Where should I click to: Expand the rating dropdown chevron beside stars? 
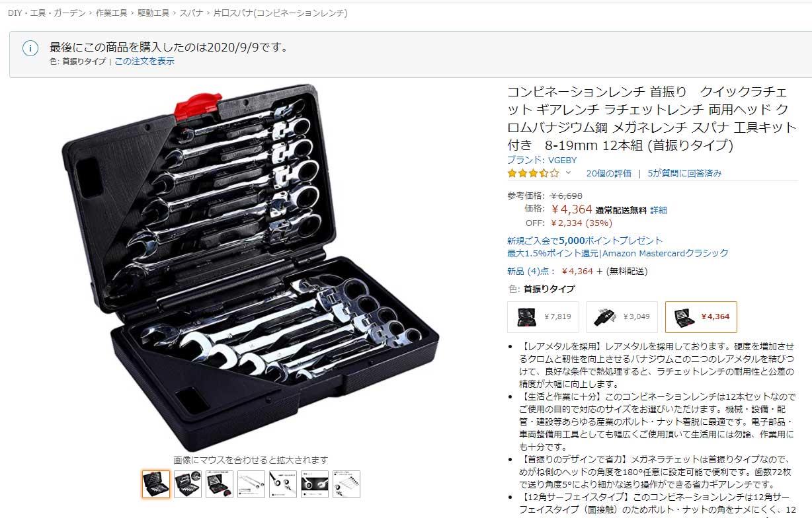(x=567, y=173)
